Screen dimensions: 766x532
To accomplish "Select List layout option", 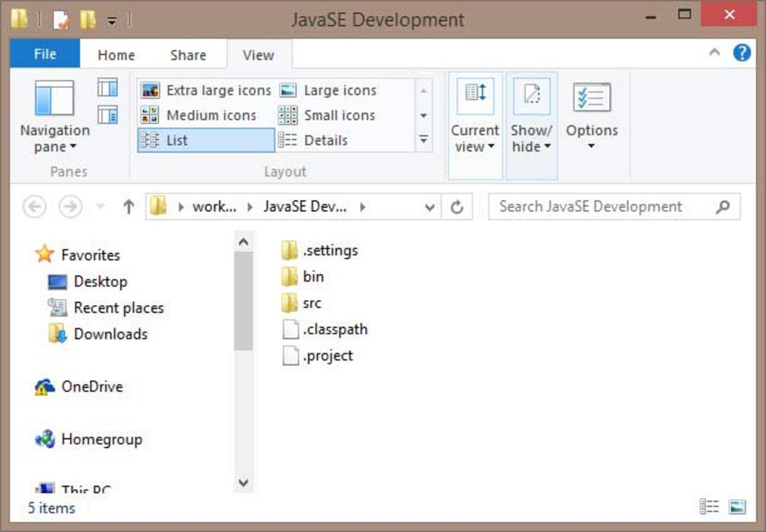I will (206, 140).
